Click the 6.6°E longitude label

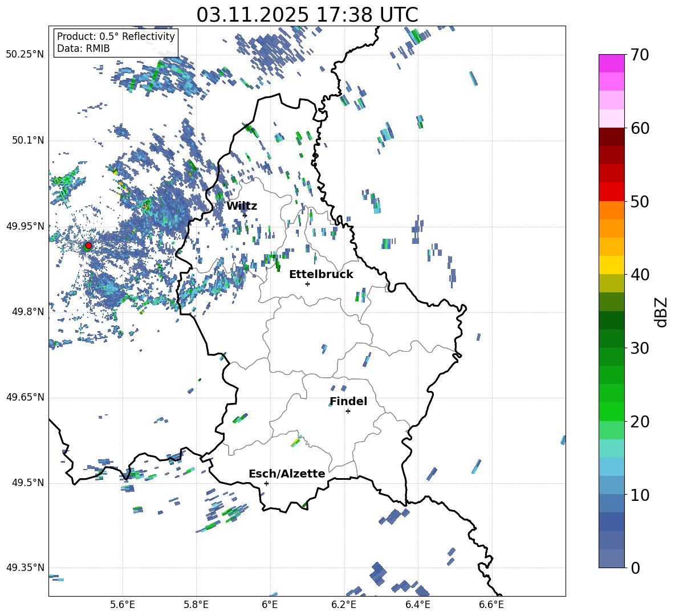coord(491,605)
